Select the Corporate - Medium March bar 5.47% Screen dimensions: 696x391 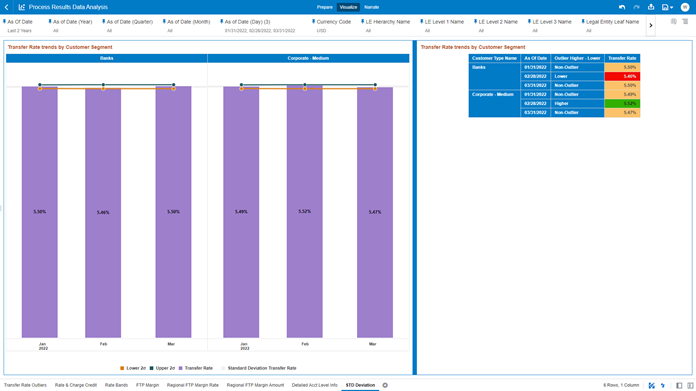(375, 213)
